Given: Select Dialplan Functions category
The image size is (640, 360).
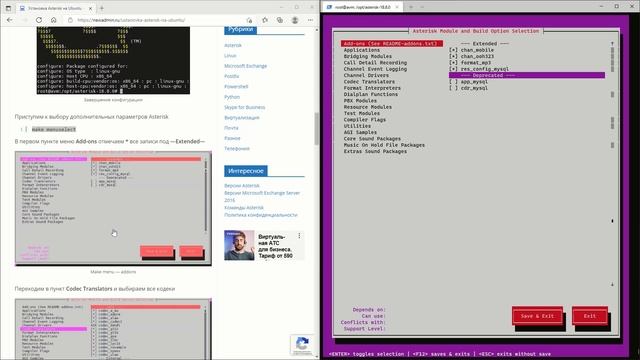Looking at the screenshot, I should [x=371, y=94].
